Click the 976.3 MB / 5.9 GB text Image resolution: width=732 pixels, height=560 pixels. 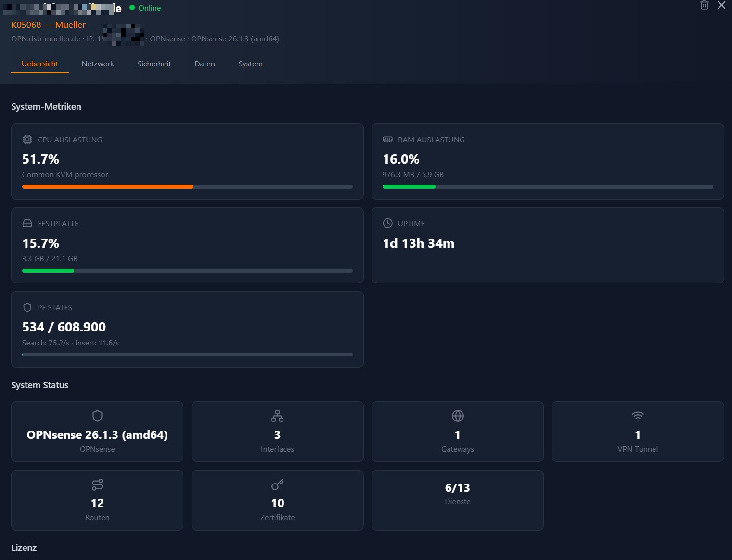(413, 175)
